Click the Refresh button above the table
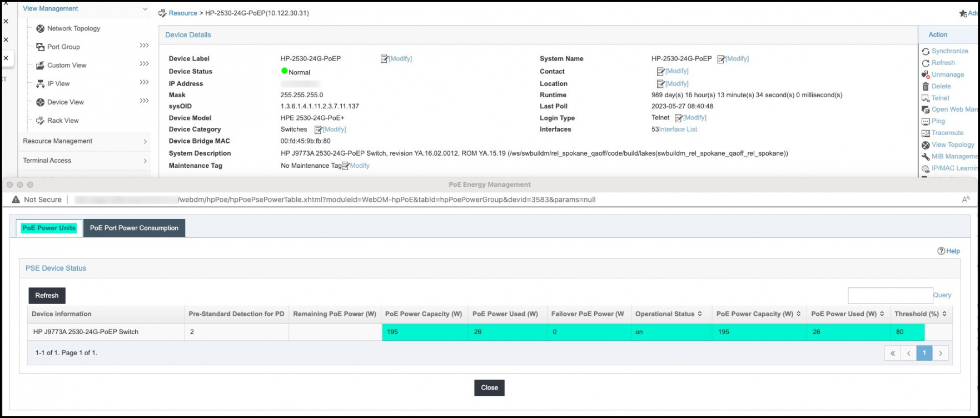 (47, 296)
